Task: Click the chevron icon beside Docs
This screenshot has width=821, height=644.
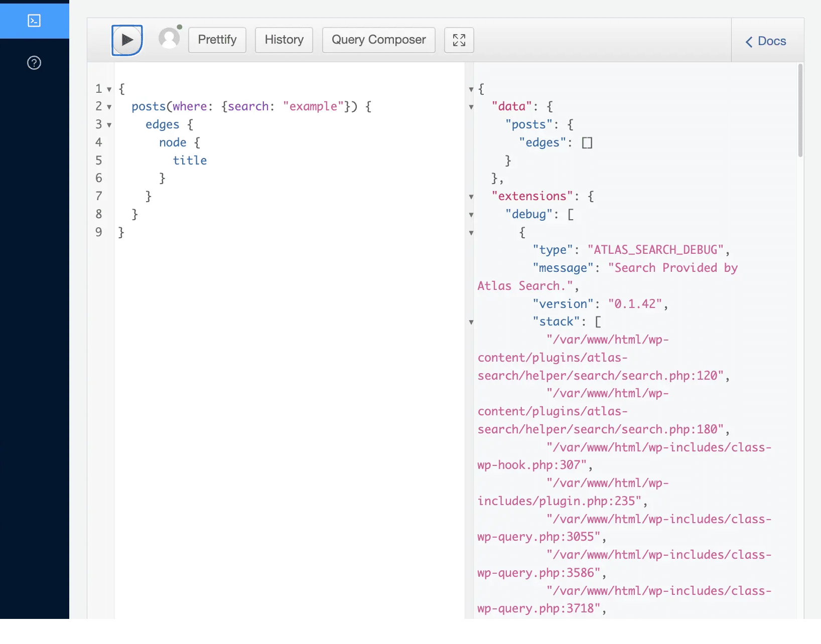Action: tap(749, 42)
